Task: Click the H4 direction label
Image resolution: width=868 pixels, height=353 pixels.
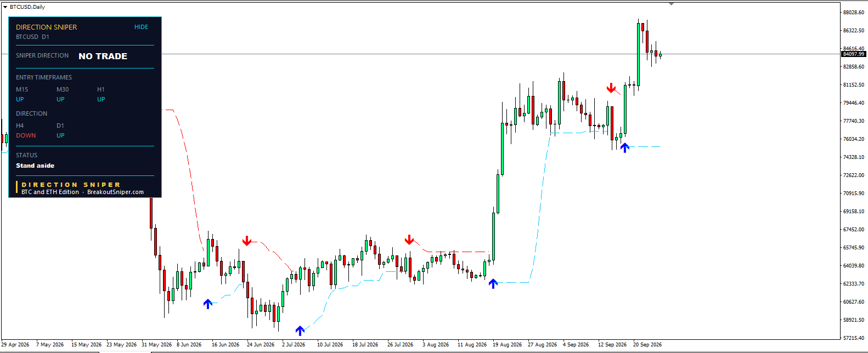Action: (20, 126)
